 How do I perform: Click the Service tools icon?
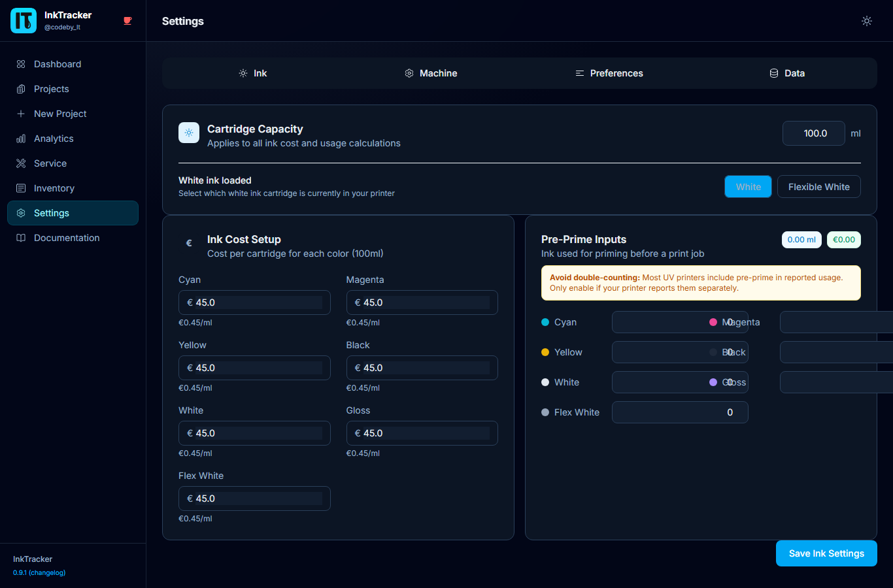point(21,163)
